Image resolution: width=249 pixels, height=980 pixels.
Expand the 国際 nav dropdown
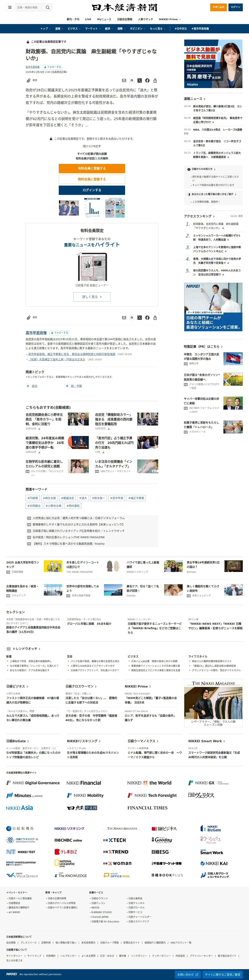121,29
